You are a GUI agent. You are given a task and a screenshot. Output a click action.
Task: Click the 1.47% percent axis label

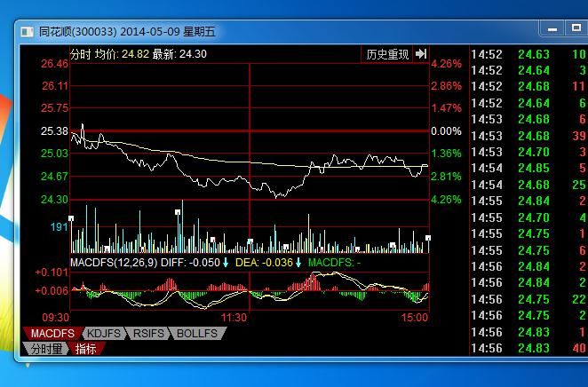[446, 108]
